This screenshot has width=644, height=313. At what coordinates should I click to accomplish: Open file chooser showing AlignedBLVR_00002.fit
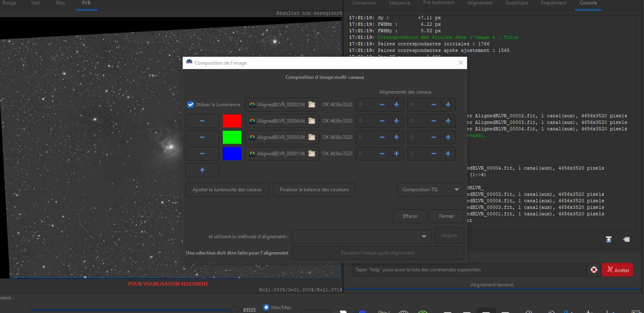point(282,105)
